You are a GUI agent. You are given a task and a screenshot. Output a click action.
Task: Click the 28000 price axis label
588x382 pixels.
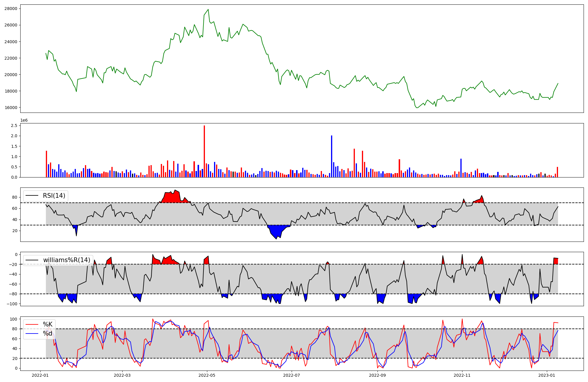pos(11,9)
